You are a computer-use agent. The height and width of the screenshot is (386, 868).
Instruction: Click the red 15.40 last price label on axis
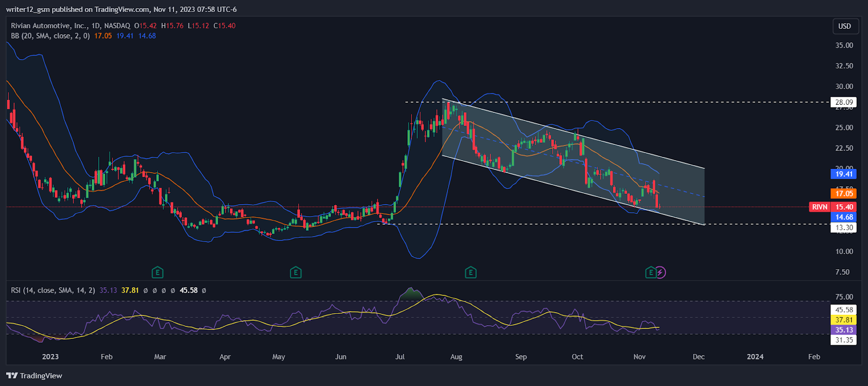[x=844, y=207]
